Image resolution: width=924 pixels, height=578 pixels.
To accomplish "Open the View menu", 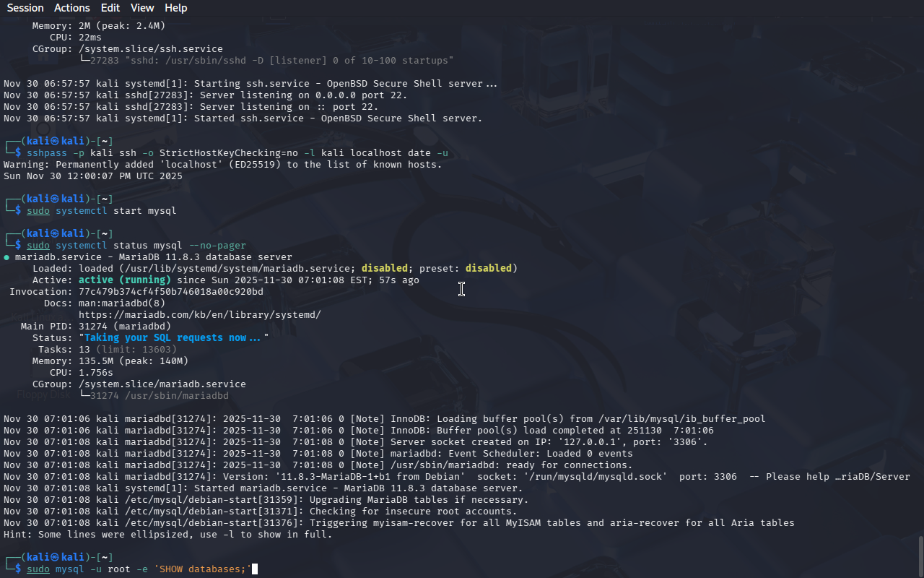I will point(142,8).
